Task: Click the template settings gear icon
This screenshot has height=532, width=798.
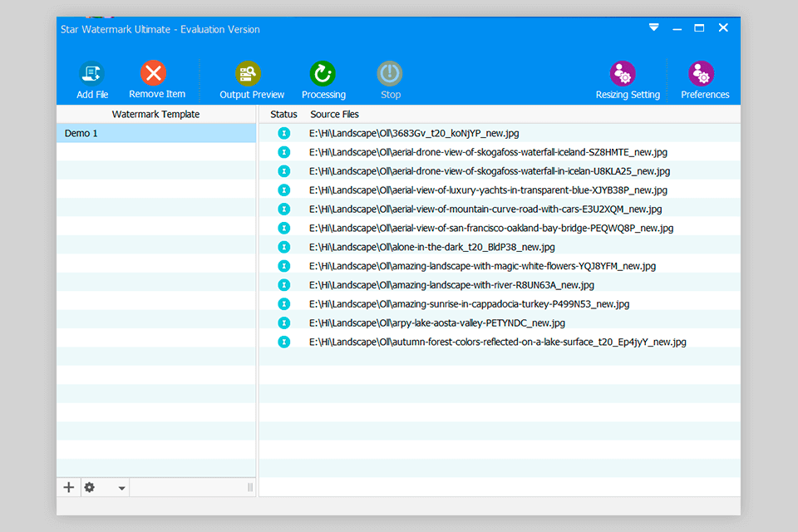Action: tap(90, 487)
